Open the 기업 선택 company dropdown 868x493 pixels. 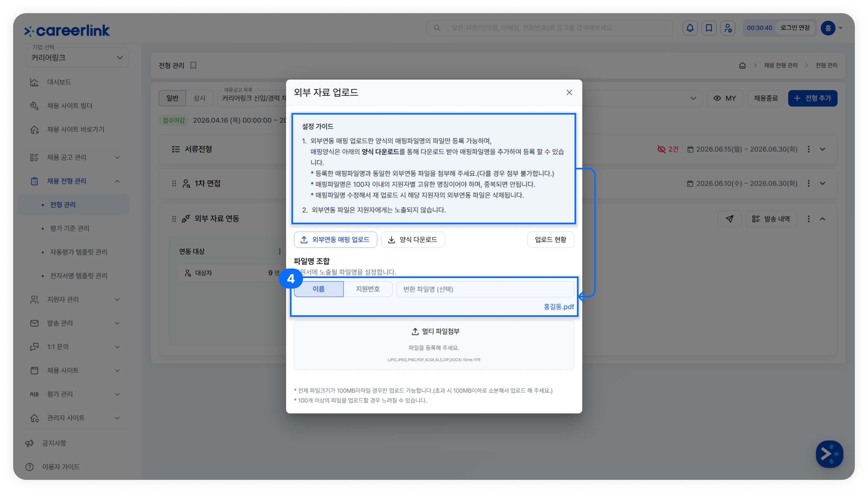[77, 58]
